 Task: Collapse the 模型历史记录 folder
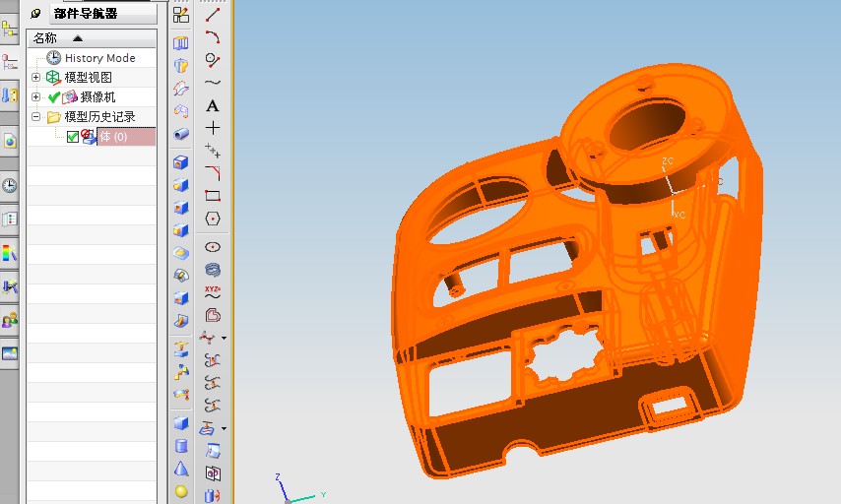point(35,116)
